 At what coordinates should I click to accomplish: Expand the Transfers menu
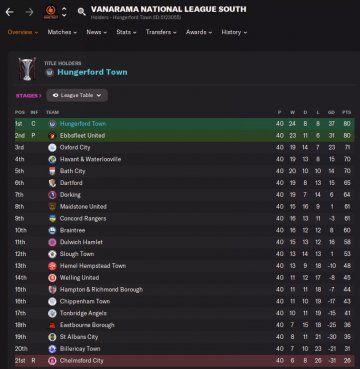161,32
